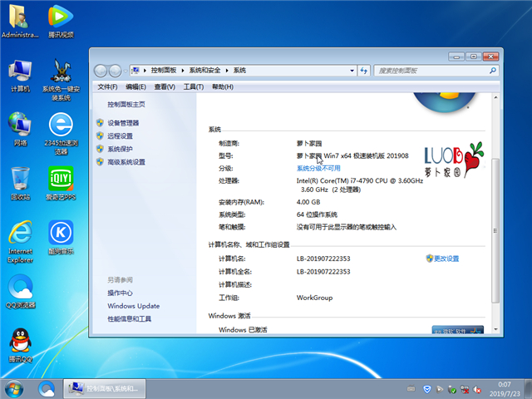
Task: Click the 控制面板\系统和... taskbar button
Action: [x=105, y=389]
